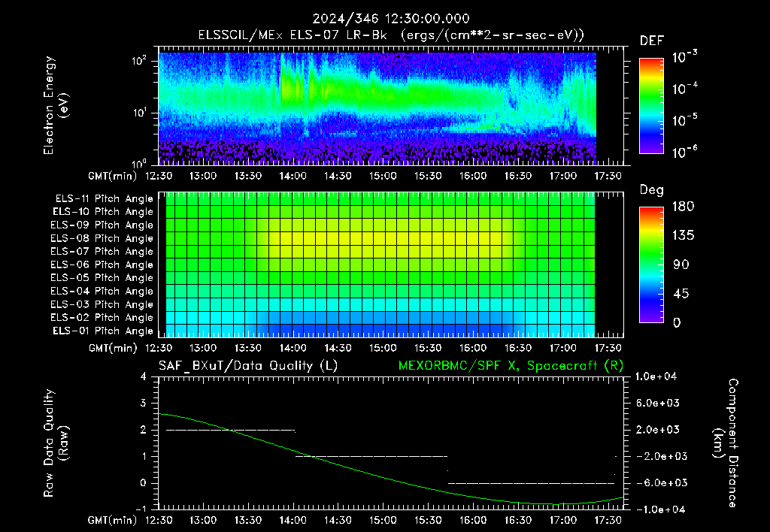Viewport: 770px width, 532px height.
Task: Select the ELS-05 Pitch Angle row label
Action: click(x=102, y=278)
